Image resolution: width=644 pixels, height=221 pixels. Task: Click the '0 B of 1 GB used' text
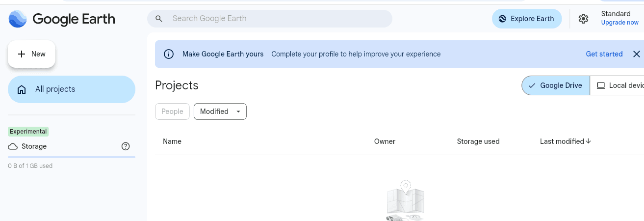pyautogui.click(x=30, y=166)
